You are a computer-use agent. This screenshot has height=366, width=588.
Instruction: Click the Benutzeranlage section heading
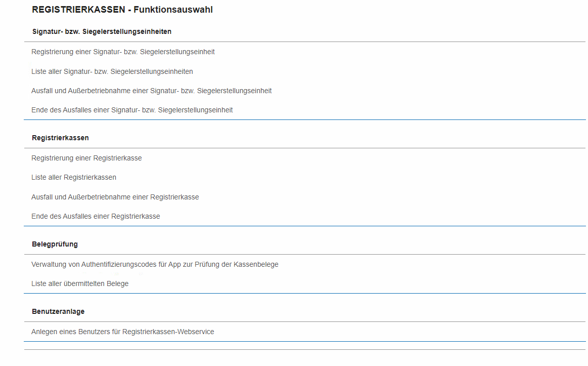(58, 311)
